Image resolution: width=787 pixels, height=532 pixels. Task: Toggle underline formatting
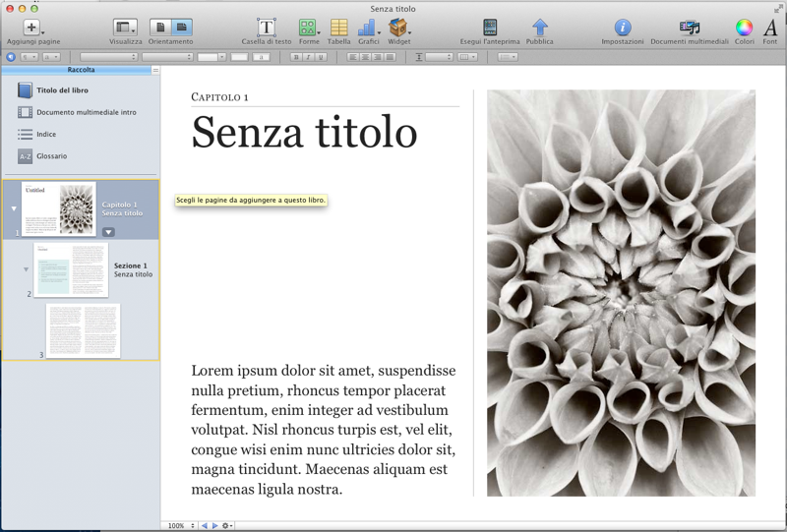click(x=321, y=57)
